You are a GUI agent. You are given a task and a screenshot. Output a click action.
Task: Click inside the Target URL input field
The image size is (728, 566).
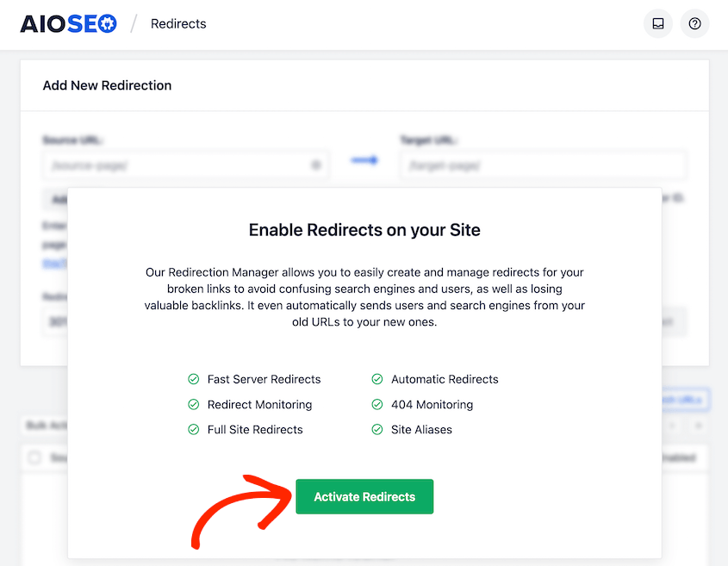pos(543,164)
